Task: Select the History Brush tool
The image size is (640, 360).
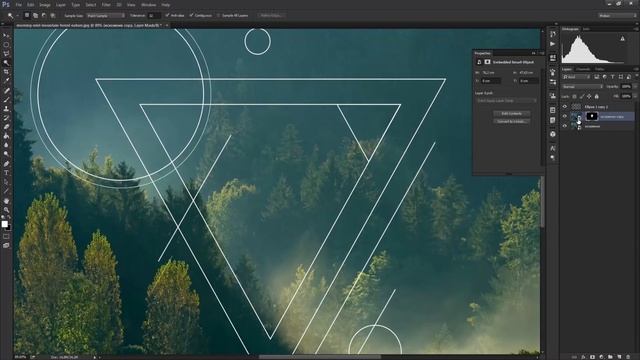Action: [x=6, y=118]
